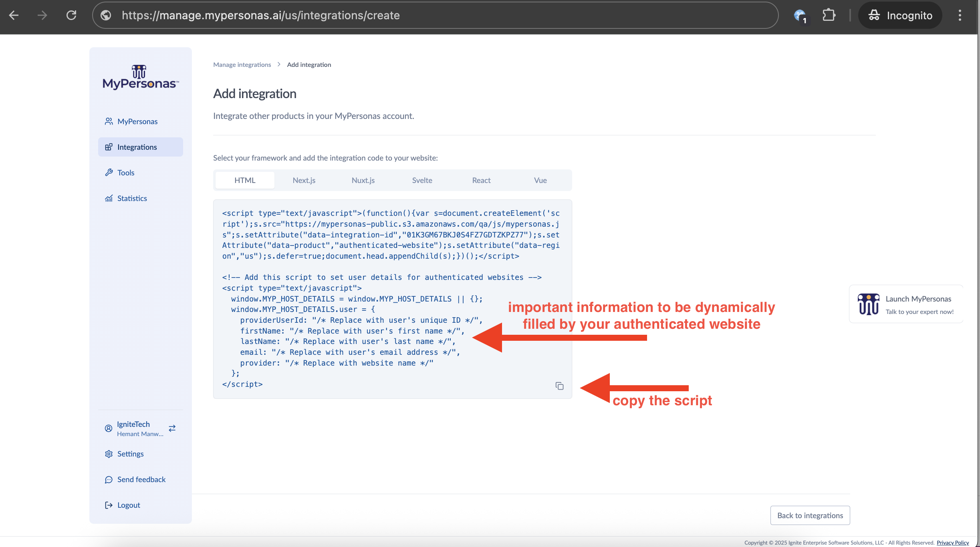Click the Launch MyPersonas widget logo
Screen dimensions: 980x547
pos(869,304)
